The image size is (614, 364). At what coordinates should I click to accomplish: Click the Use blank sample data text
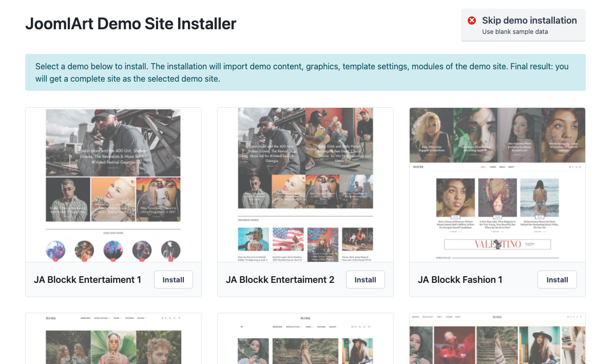[515, 32]
